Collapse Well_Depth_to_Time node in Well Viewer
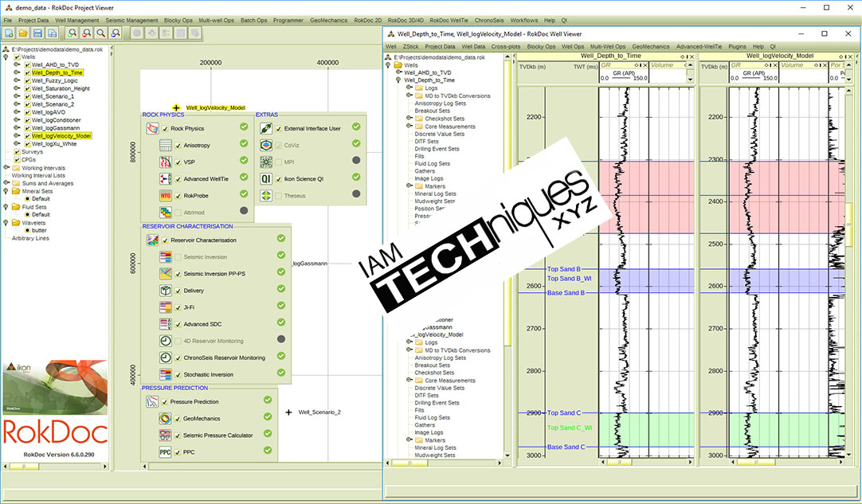 point(398,80)
